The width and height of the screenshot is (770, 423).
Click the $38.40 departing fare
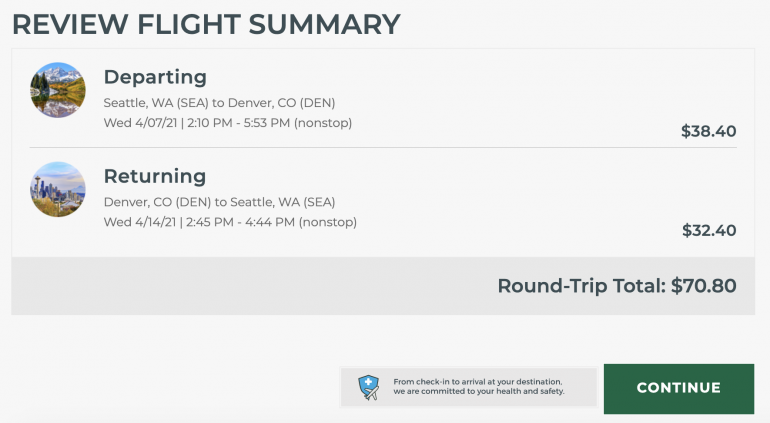(708, 131)
